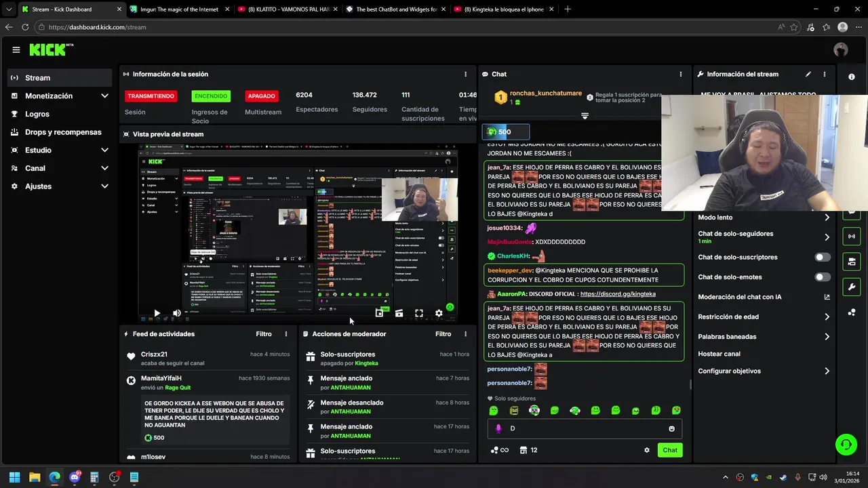Click the bubbles icon in the right rail
Image resolution: width=868 pixels, height=488 pixels.
(852, 312)
